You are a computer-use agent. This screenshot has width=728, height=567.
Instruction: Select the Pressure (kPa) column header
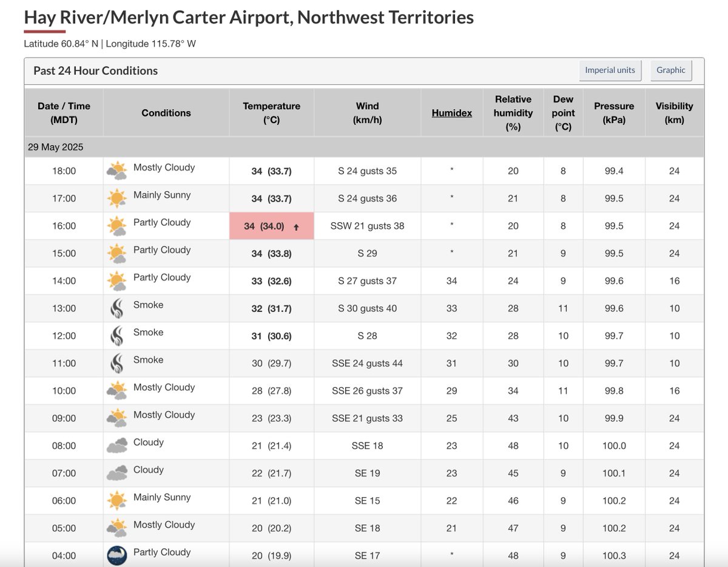[614, 113]
